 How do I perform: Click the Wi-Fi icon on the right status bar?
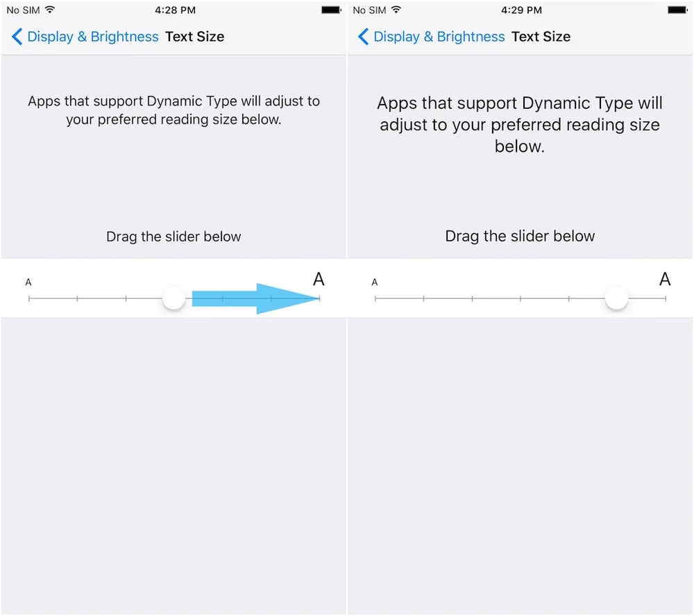pyautogui.click(x=394, y=10)
